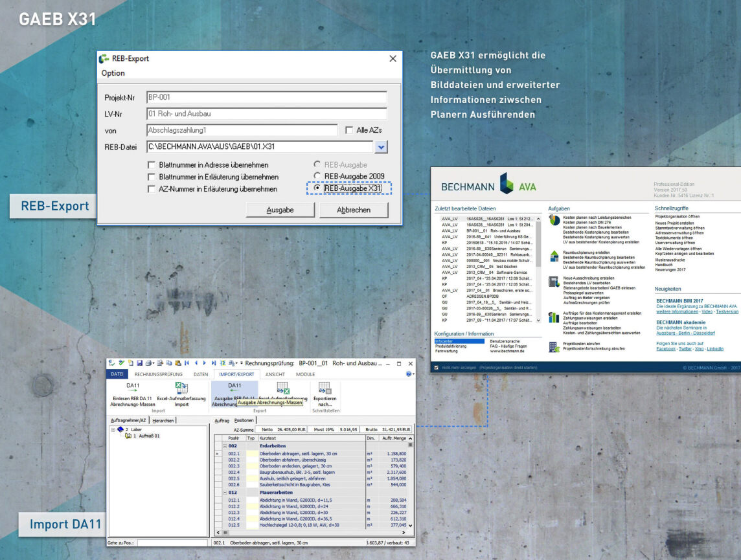The height and width of the screenshot is (560, 741).
Task: Click the Sum (Σ) icon in the toolbar
Action: (223, 363)
